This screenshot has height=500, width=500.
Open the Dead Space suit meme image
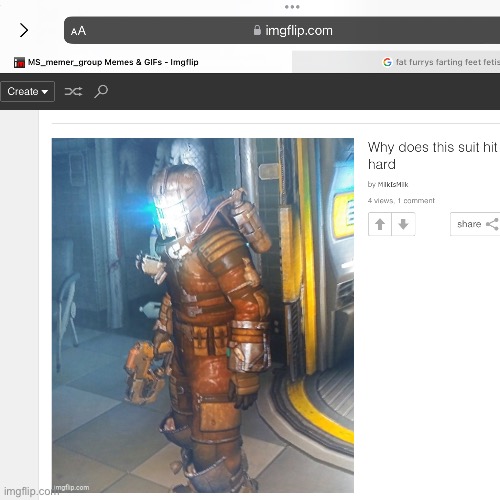tap(203, 315)
